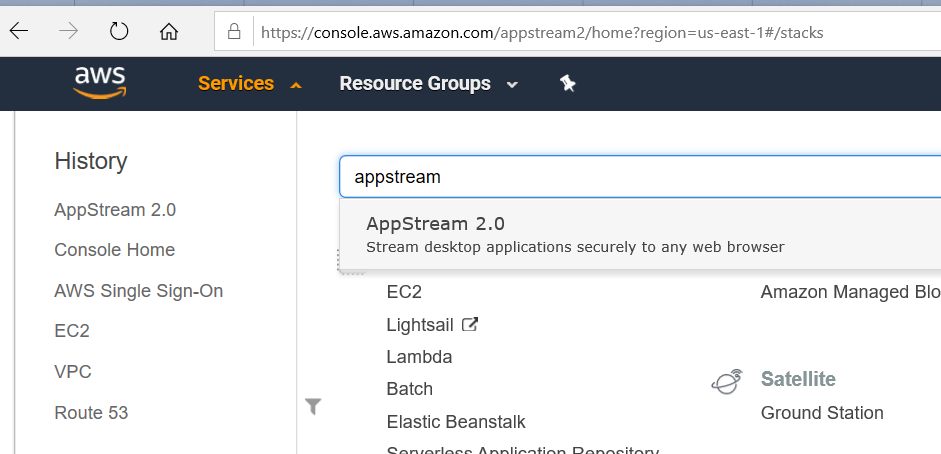
Task: Click the AWS logo icon
Action: 98,83
